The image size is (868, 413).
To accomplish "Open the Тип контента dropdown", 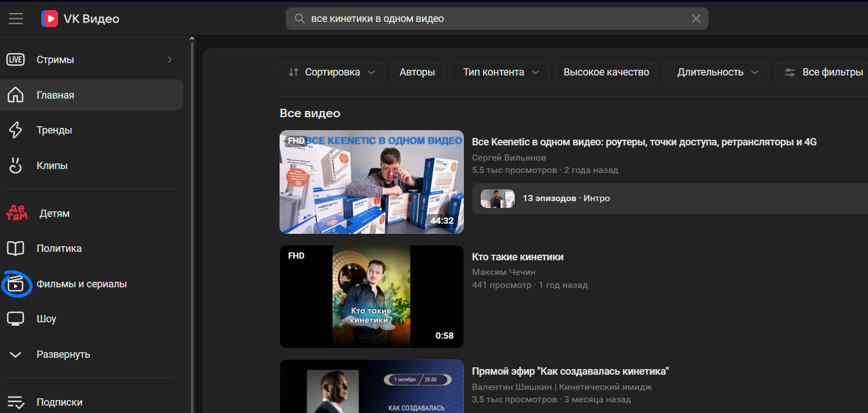I will [x=499, y=72].
